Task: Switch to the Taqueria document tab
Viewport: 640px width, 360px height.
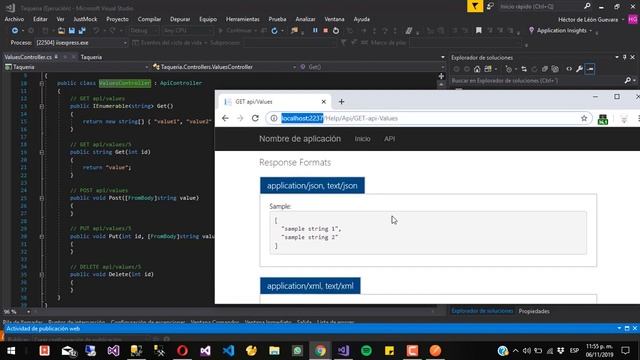Action: click(91, 57)
